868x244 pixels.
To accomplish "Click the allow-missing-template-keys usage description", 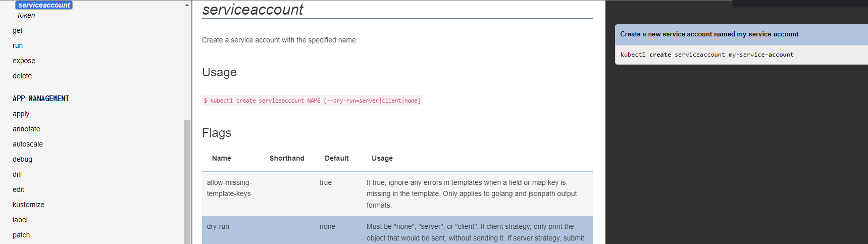I will pos(472,193).
